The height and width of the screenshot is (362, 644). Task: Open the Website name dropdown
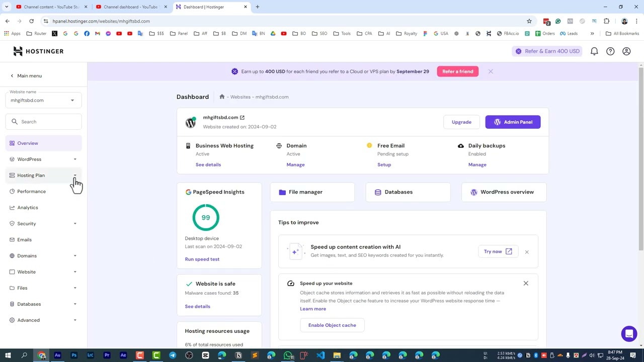[43, 100]
